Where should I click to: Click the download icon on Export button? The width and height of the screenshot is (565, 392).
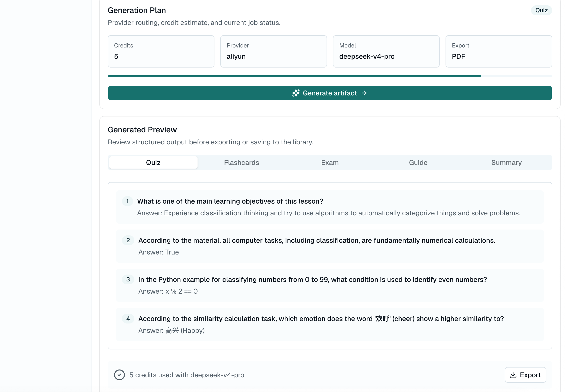[x=513, y=375]
